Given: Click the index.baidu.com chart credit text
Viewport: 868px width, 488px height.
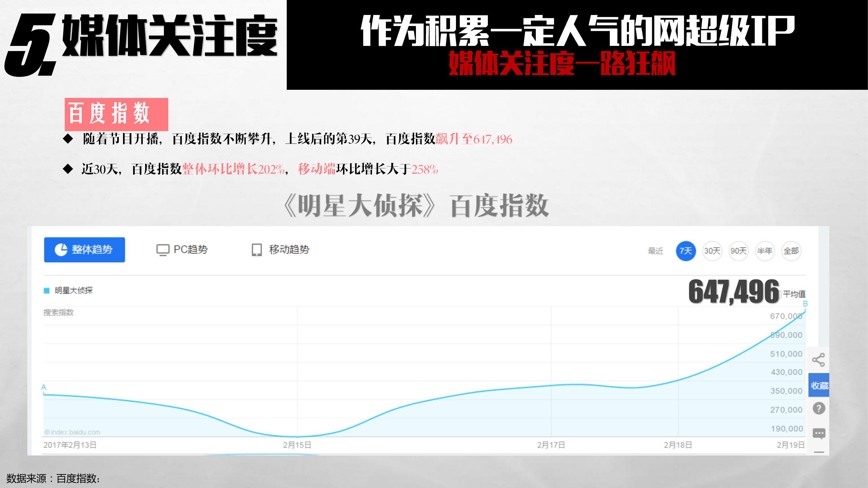Looking at the screenshot, I should tap(72, 432).
